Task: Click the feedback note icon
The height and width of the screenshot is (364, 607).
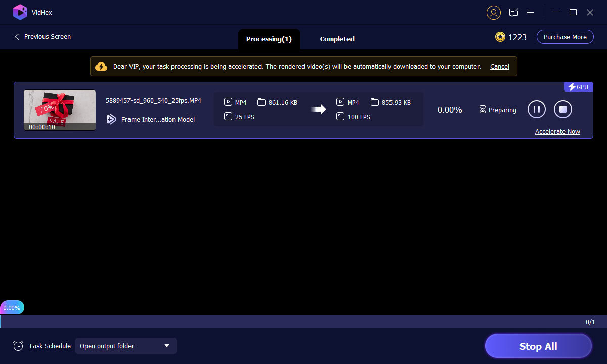Action: tap(514, 13)
